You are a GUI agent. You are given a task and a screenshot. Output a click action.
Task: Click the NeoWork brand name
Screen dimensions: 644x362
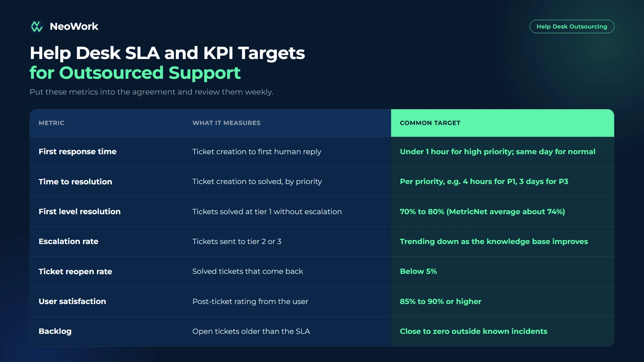74,26
